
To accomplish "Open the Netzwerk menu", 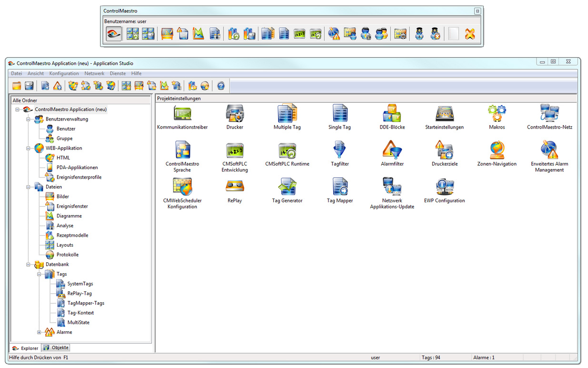I will pyautogui.click(x=94, y=73).
